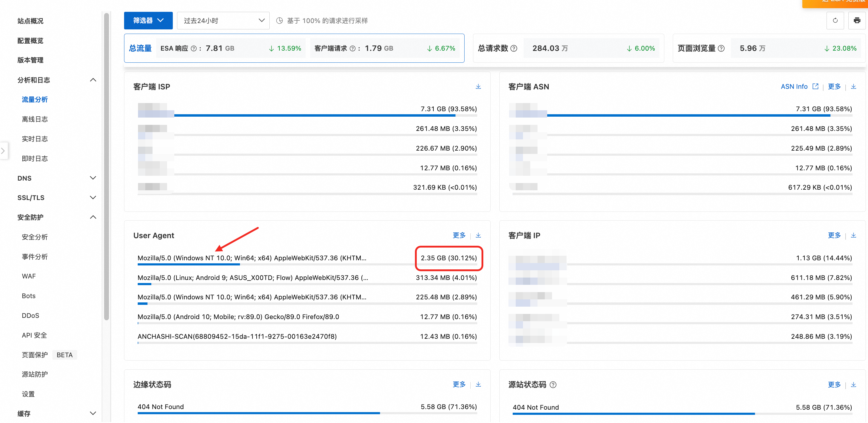Download the 客户端 IP data
This screenshot has width=868, height=423.
pyautogui.click(x=853, y=235)
